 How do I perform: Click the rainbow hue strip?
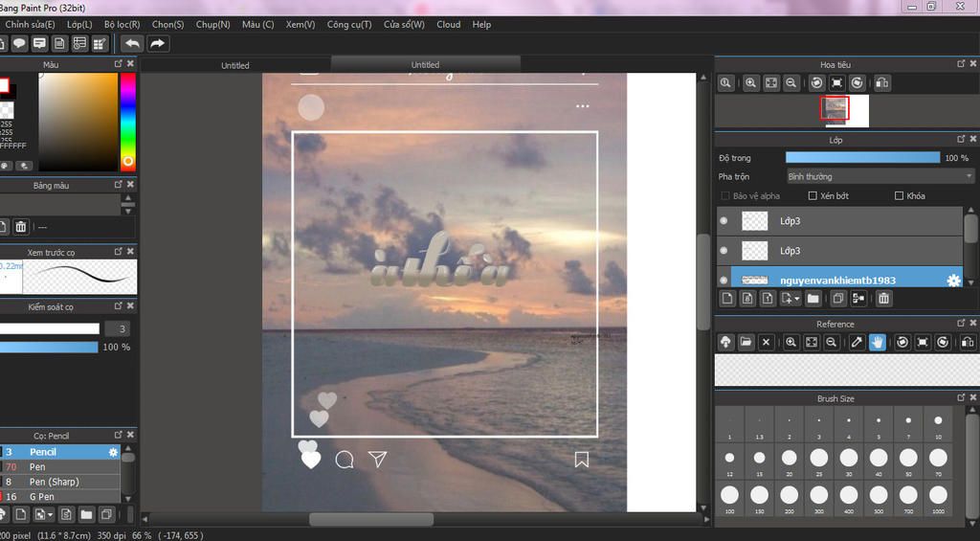tap(127, 122)
